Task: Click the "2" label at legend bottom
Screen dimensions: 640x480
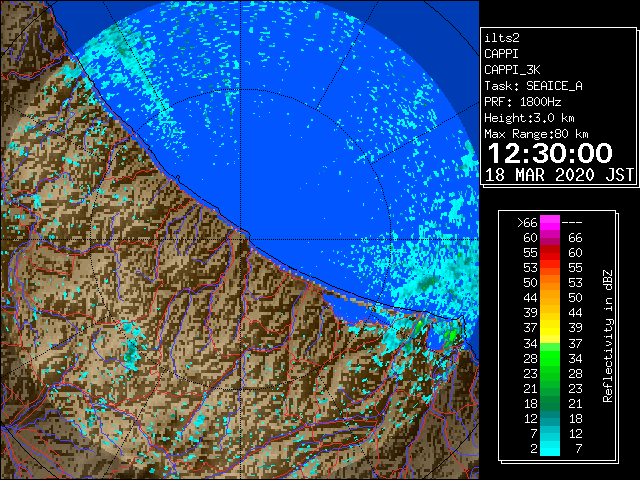Action: pyautogui.click(x=534, y=449)
